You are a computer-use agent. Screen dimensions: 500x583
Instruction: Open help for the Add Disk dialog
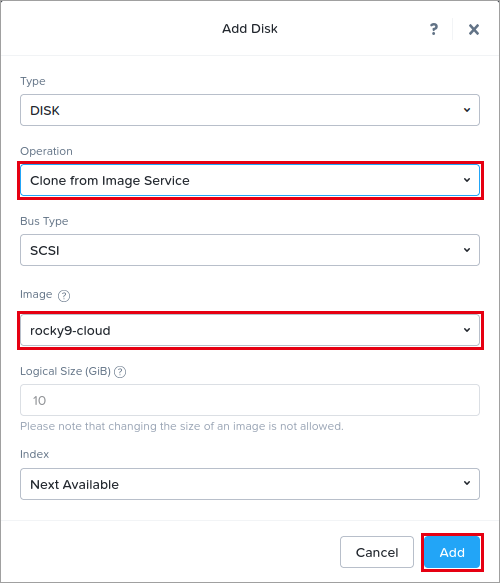(x=433, y=29)
